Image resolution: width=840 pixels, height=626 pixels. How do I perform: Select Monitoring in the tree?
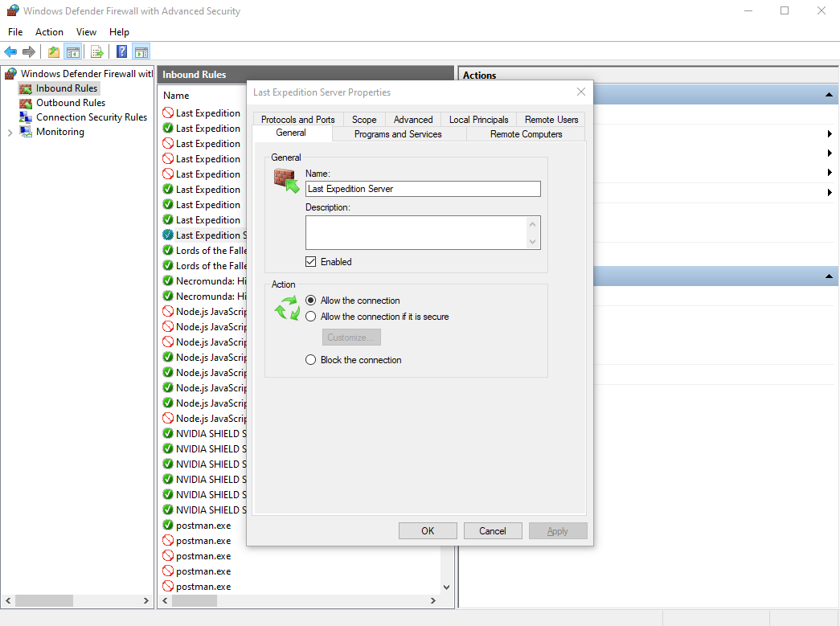pos(60,132)
